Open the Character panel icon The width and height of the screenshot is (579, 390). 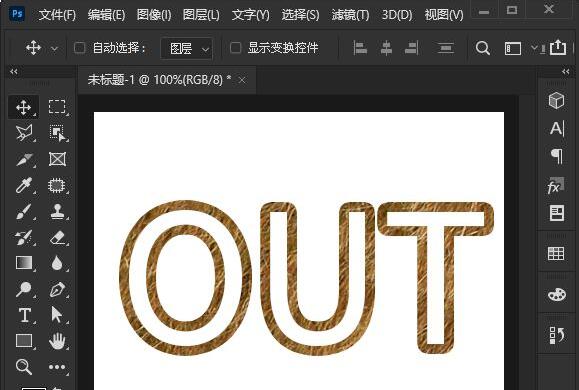[556, 129]
